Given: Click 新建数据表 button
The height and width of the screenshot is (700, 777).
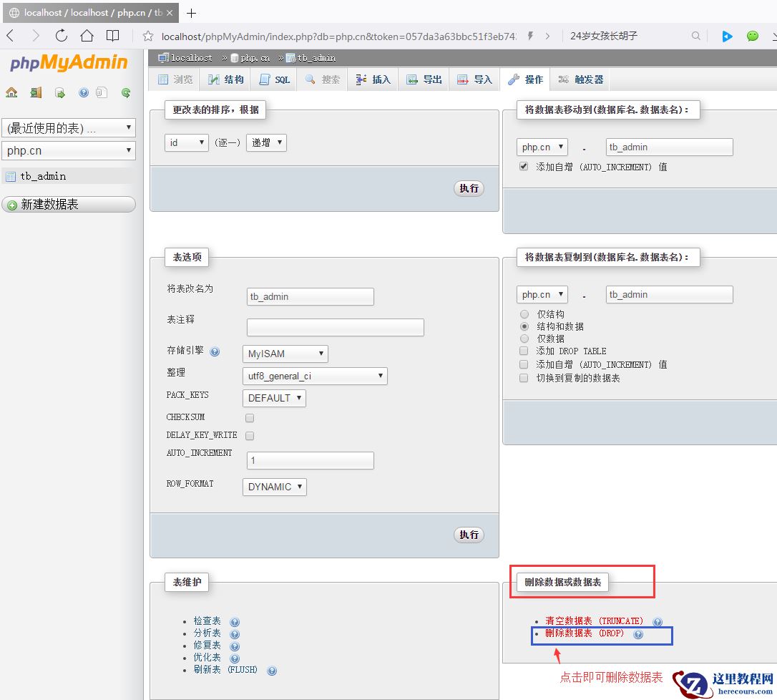Looking at the screenshot, I should tap(69, 204).
